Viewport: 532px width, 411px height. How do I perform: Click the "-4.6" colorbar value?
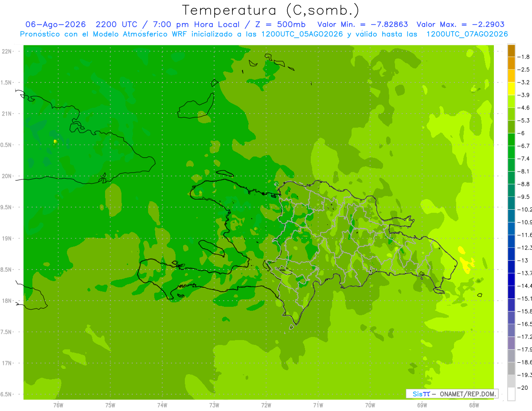[x=524, y=108]
